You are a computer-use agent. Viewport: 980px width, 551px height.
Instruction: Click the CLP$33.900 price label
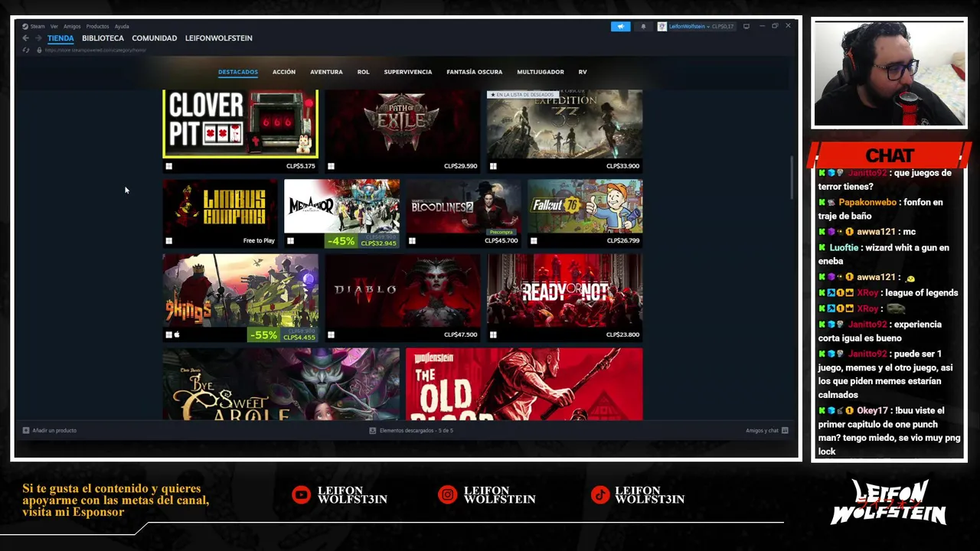click(622, 166)
